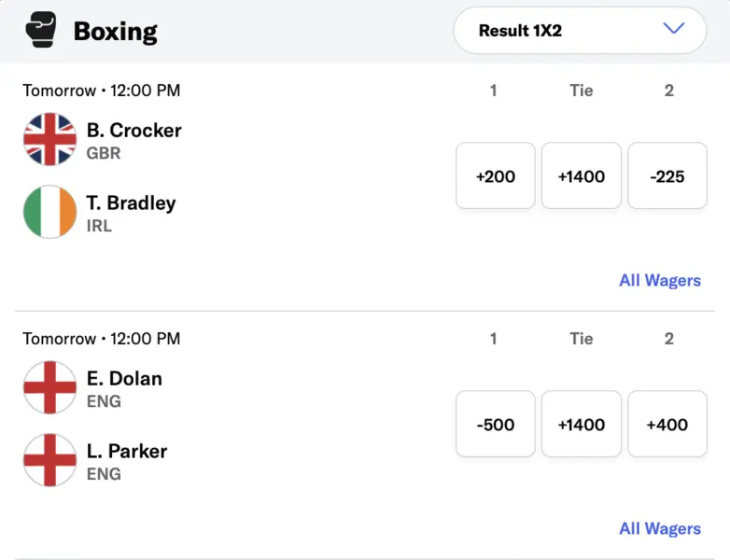Open All Wagers for Dolan vs Parker
Screen dimensions: 730x560
[x=659, y=528]
